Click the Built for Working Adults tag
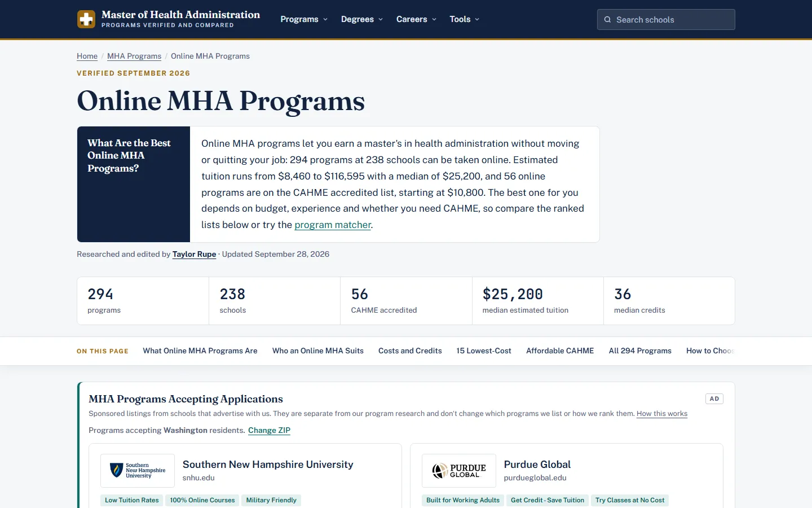 (463, 500)
